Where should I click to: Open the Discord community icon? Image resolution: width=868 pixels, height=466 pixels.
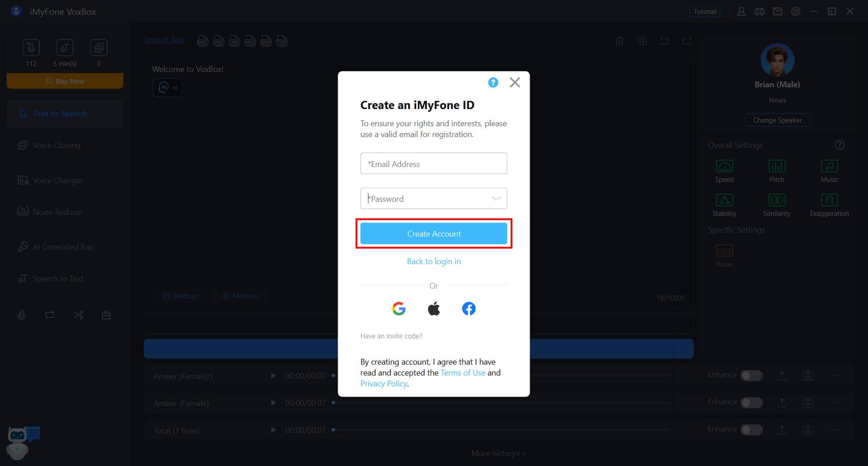tap(759, 11)
